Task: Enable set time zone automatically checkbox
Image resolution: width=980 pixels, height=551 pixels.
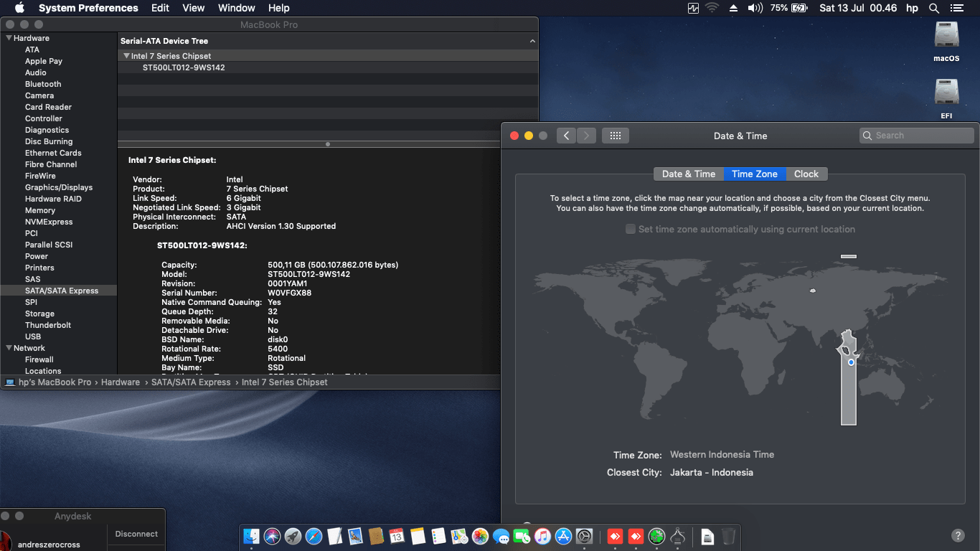Action: (631, 229)
